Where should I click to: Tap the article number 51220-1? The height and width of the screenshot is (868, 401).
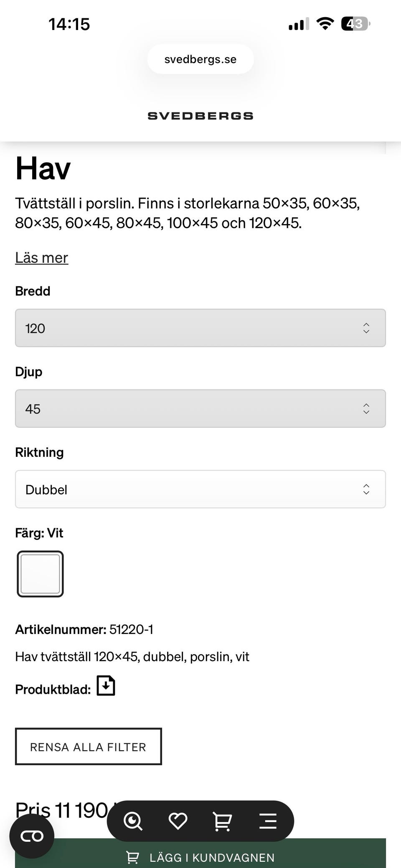point(131,629)
